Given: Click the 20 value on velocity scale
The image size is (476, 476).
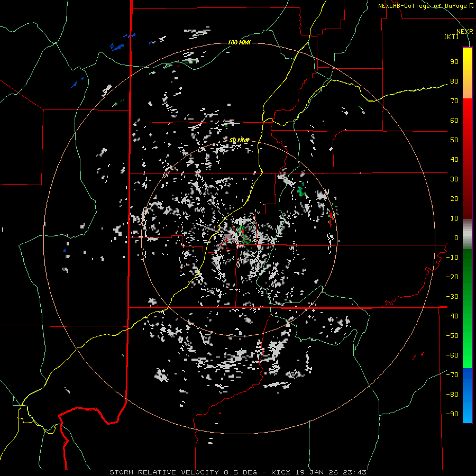Looking at the screenshot, I should (x=454, y=198).
